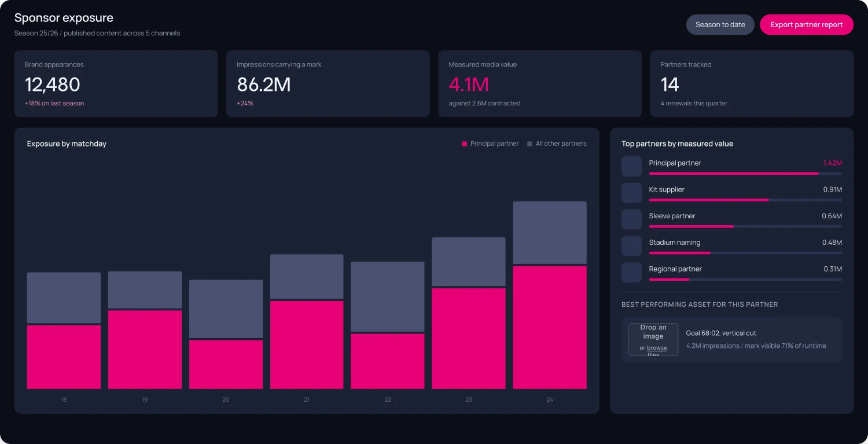Click the Stadium naming logo placeholder
The height and width of the screenshot is (444, 868).
click(x=631, y=246)
